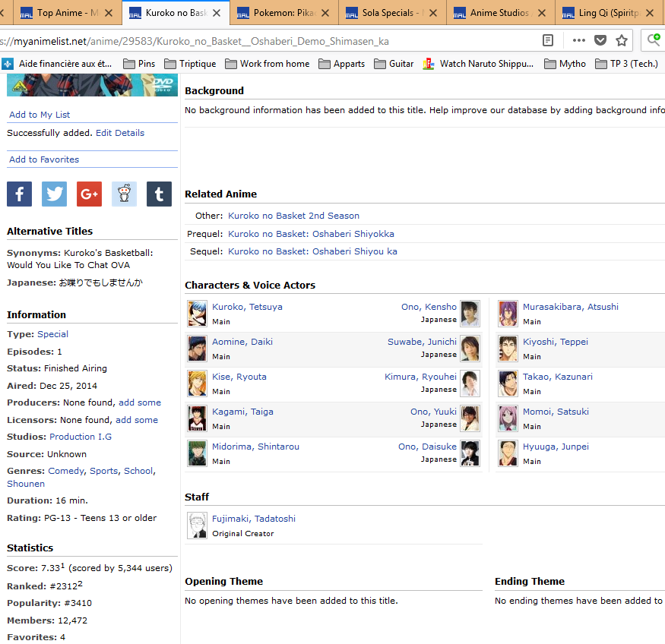Screen dimensions: 665x644
Task: Share via the Google+ icon
Action: point(89,194)
